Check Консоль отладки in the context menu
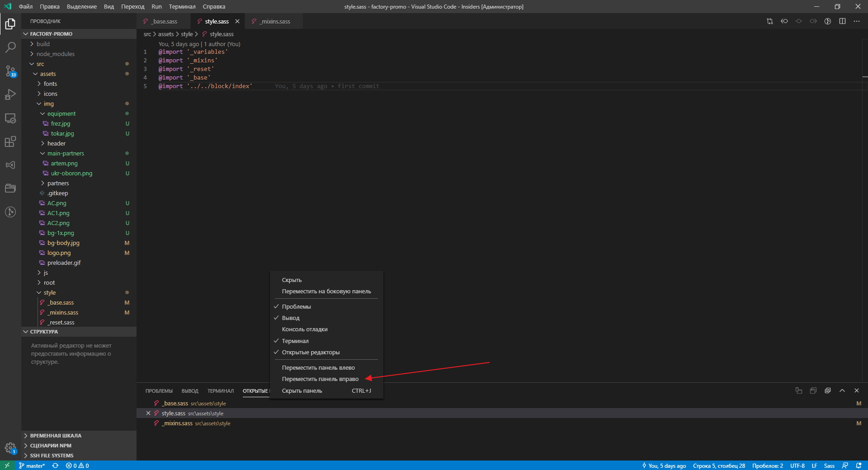The image size is (868, 470). pos(326,329)
